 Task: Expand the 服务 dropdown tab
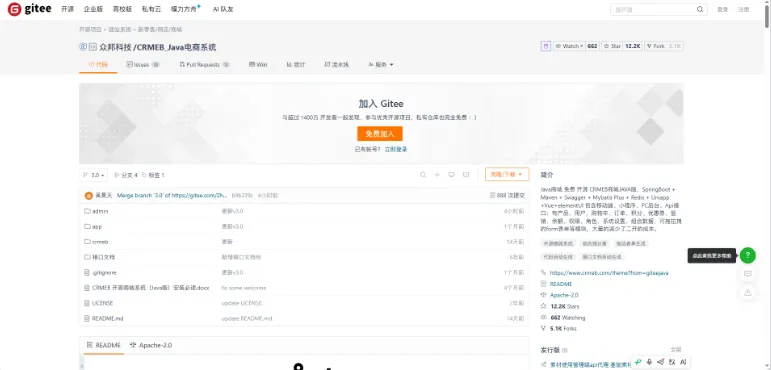pyautogui.click(x=381, y=64)
